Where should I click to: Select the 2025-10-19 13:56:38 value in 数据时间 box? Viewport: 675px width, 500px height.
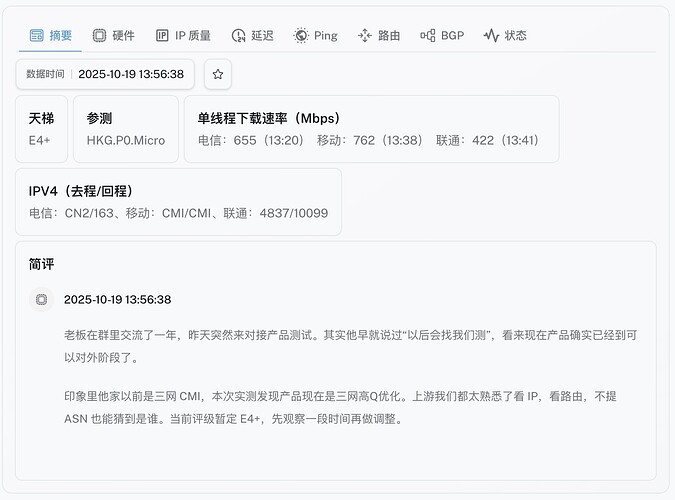[x=131, y=74]
